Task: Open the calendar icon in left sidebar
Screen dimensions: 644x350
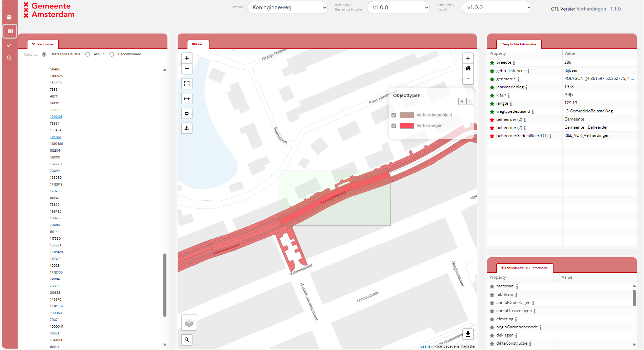Action: click(9, 17)
